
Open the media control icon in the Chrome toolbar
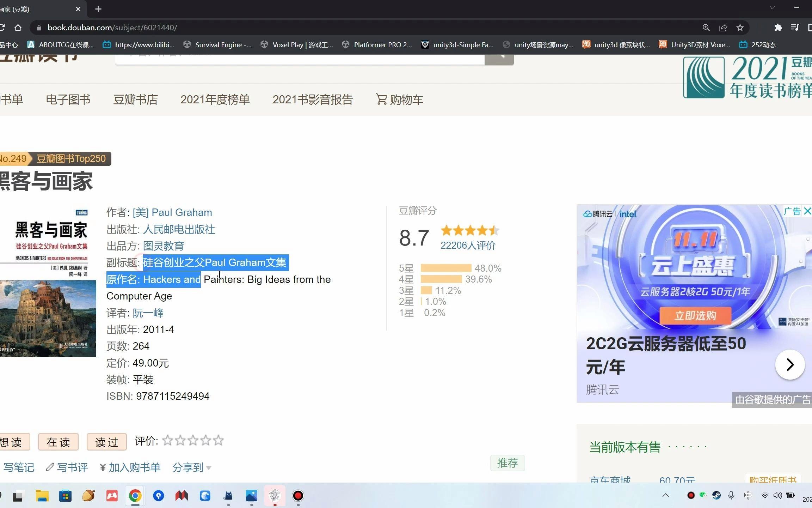(x=795, y=28)
